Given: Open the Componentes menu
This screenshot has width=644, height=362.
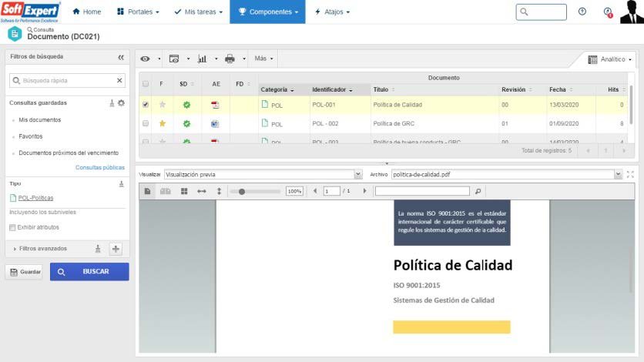Looking at the screenshot, I should click(267, 12).
